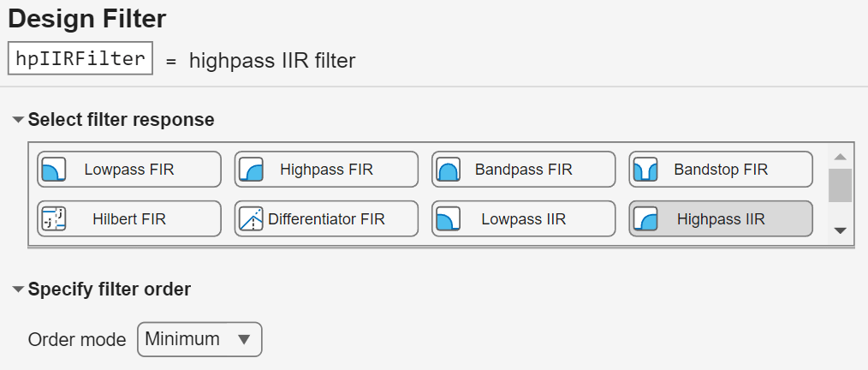Choose the Bandstop FIR response option
Image resolution: width=868 pixels, height=370 pixels.
click(721, 170)
